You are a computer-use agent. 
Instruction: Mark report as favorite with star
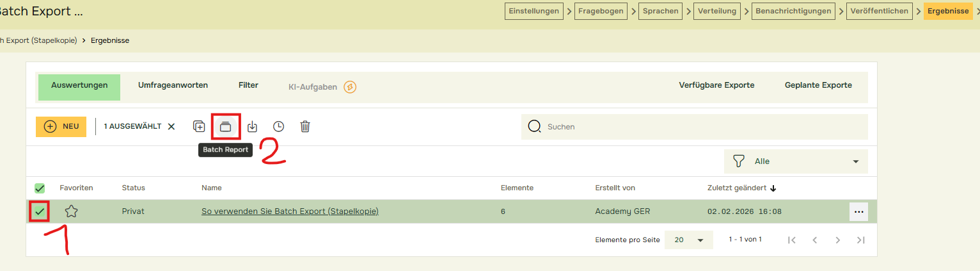pyautogui.click(x=71, y=211)
